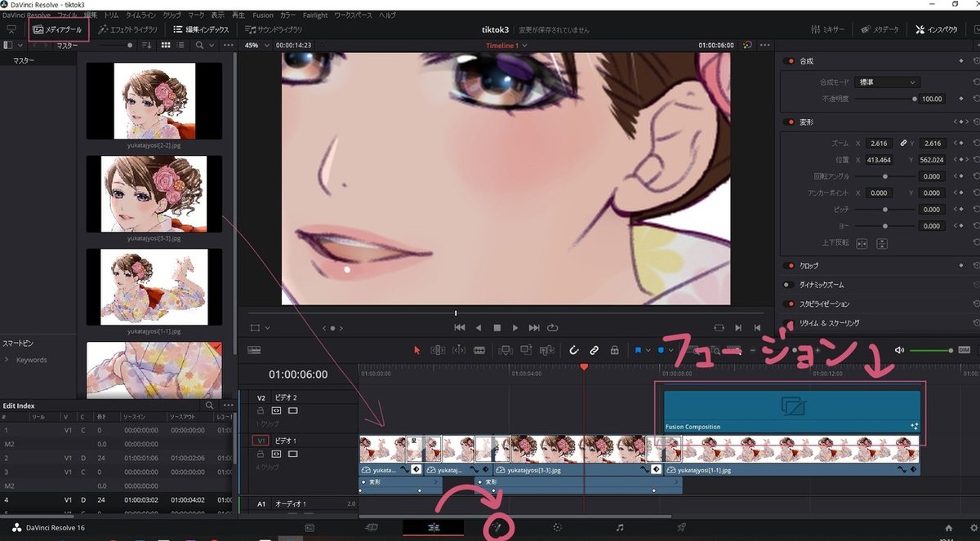Toggle timeline snapping magnet

[573, 350]
